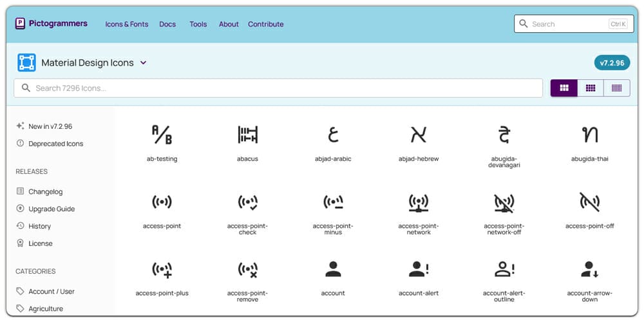Open the access-point-plus icon

coord(162,269)
